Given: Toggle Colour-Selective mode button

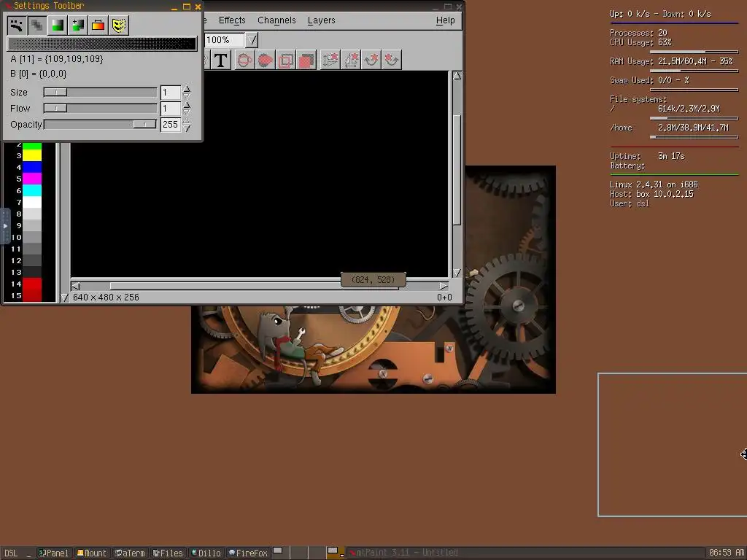Looking at the screenshot, I should coord(98,26).
